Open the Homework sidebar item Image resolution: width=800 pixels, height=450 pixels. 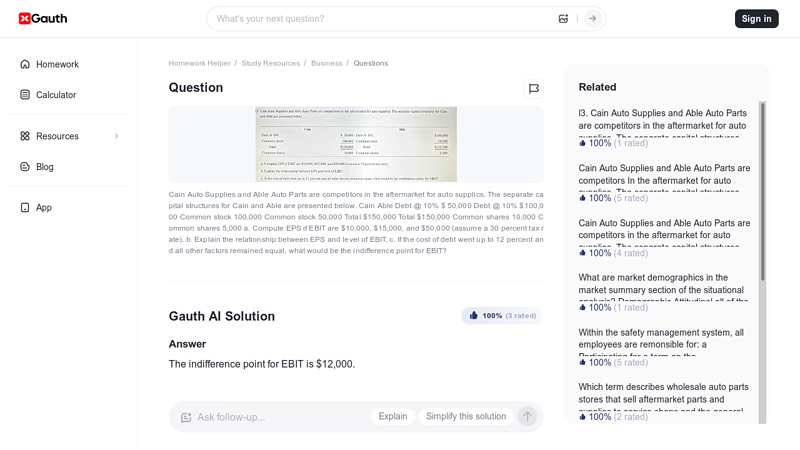(x=57, y=64)
